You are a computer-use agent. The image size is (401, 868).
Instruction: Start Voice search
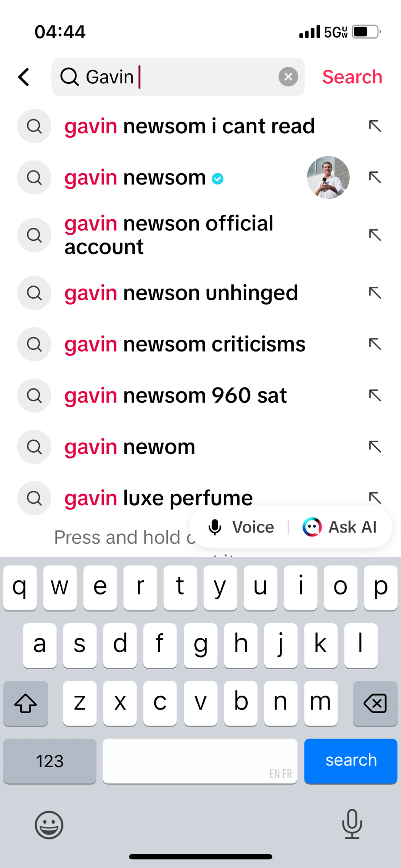point(242,527)
